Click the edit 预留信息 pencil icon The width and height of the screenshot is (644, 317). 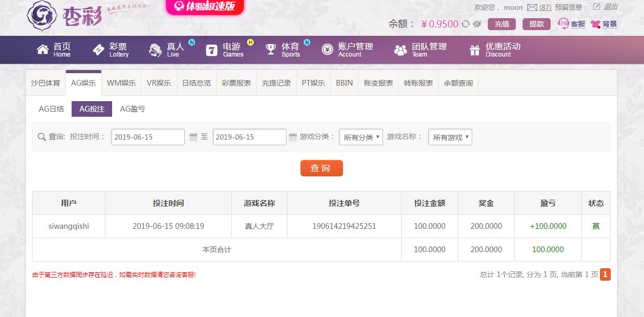596,7
